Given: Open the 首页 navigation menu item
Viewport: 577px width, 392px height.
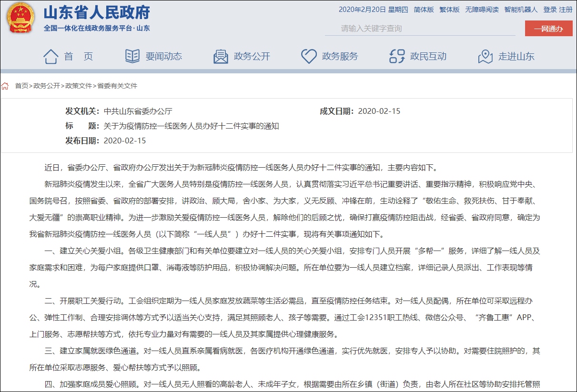Looking at the screenshot, I should tap(79, 56).
